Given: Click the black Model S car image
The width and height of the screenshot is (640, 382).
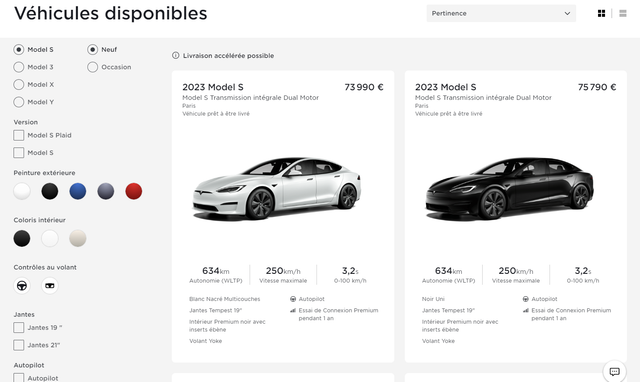Looking at the screenshot, I should click(509, 188).
